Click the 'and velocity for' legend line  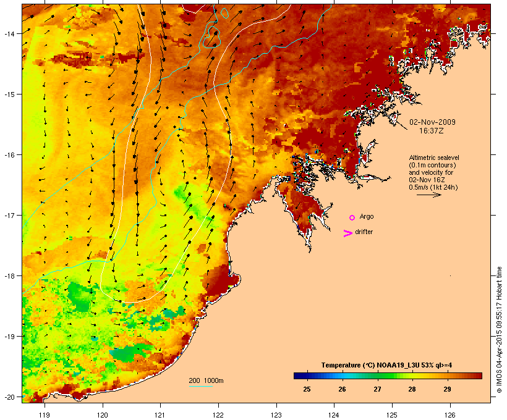coord(431,172)
